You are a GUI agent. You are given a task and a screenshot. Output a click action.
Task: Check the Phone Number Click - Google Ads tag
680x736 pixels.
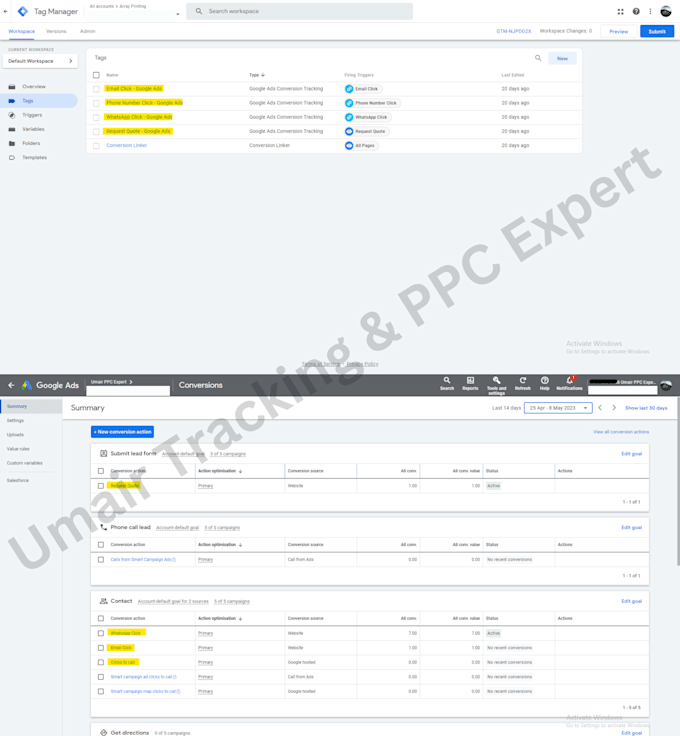click(x=96, y=103)
